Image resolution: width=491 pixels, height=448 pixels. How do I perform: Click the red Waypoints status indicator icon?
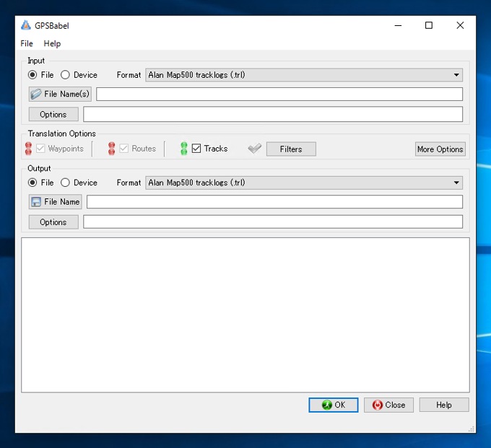[x=28, y=149]
